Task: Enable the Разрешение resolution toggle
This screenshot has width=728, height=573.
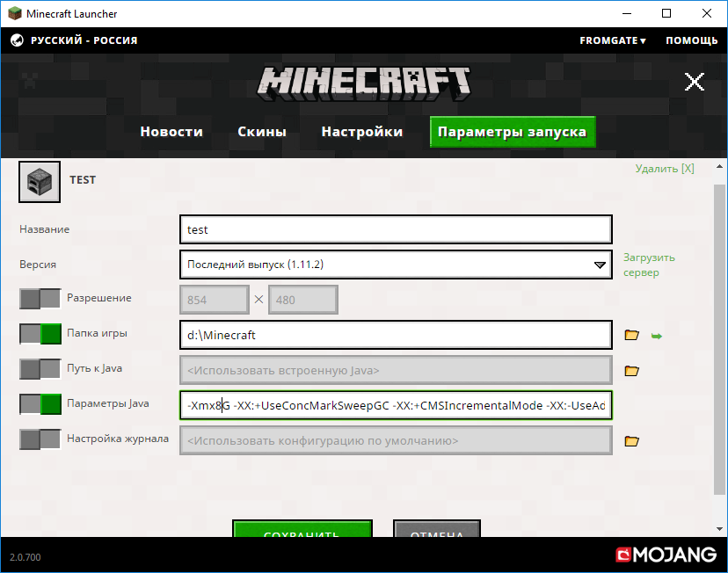Action: click(40, 299)
